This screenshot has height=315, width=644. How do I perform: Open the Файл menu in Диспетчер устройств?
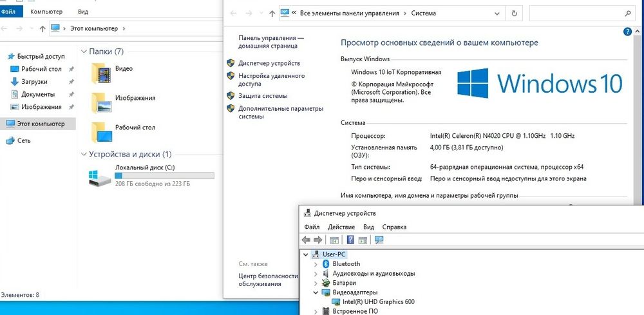pos(312,227)
